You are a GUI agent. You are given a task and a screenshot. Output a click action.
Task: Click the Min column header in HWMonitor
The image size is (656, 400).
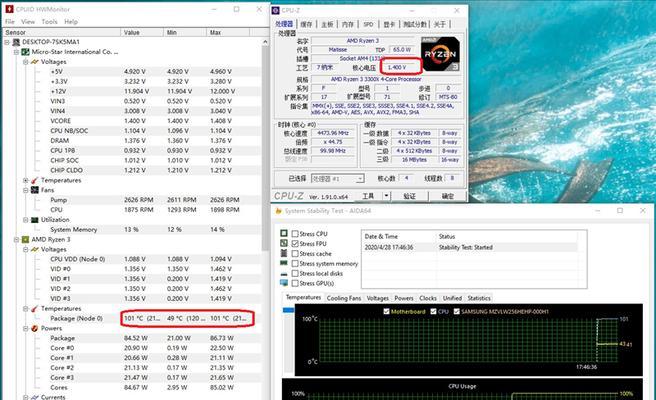[x=185, y=32]
